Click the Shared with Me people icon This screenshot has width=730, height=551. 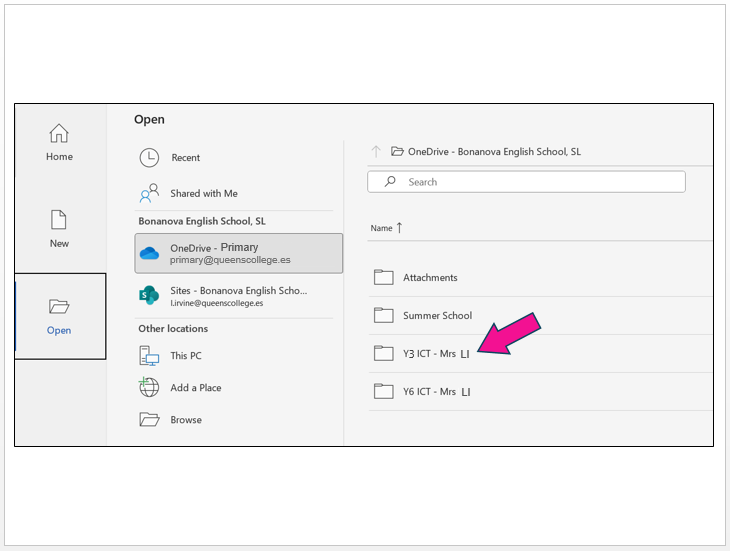click(x=149, y=193)
